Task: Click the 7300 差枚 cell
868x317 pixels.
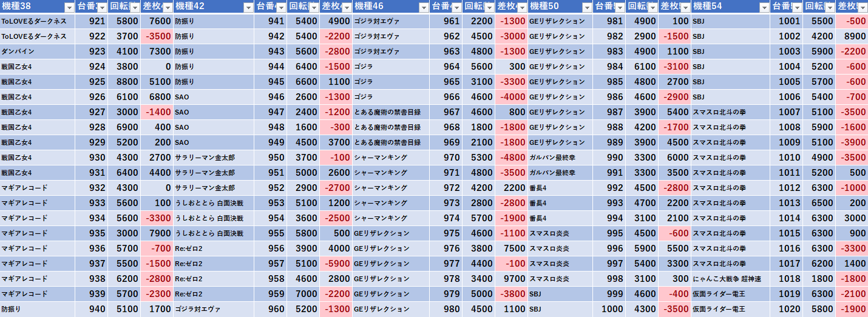Action: 157,52
